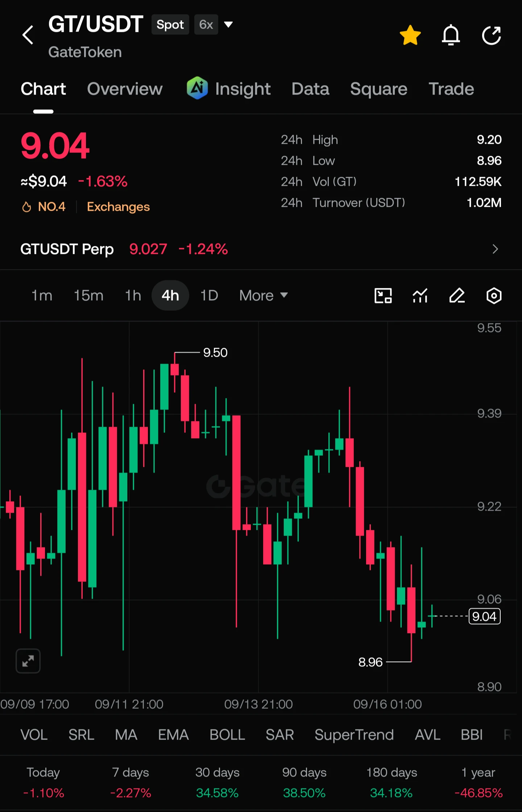
Task: Open GTUSDT Perp chevron arrow
Action: click(x=495, y=249)
